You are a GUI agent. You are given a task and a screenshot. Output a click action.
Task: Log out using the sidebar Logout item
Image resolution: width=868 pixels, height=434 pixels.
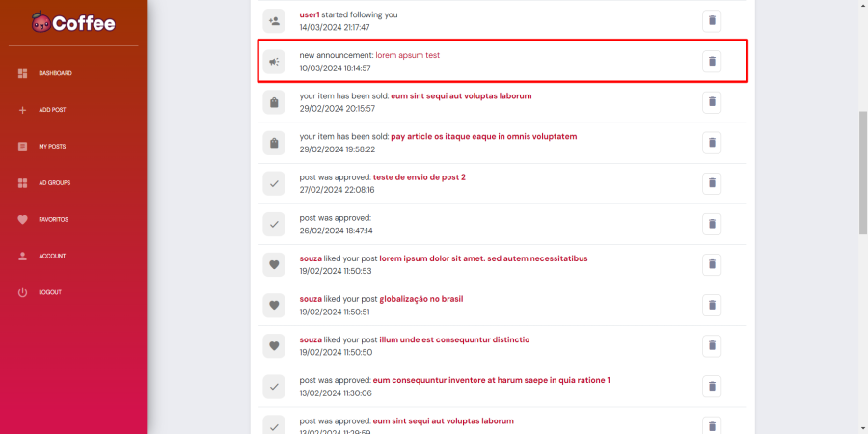[x=49, y=292]
